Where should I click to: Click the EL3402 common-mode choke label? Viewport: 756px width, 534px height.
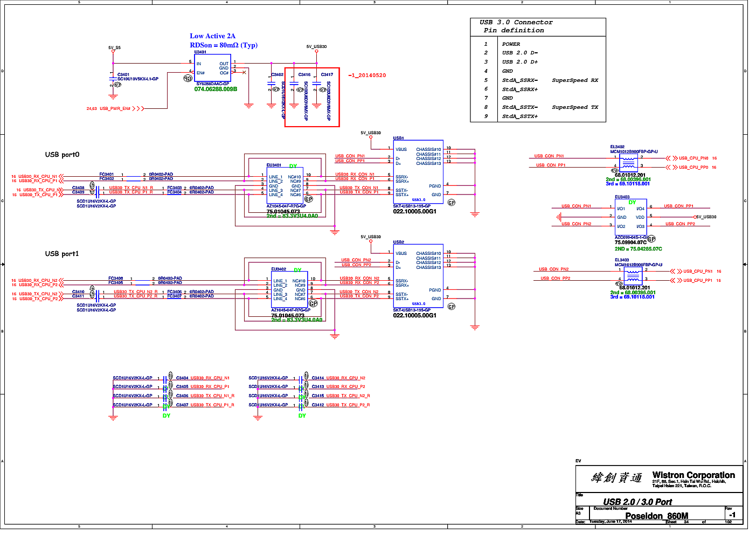pyautogui.click(x=618, y=147)
